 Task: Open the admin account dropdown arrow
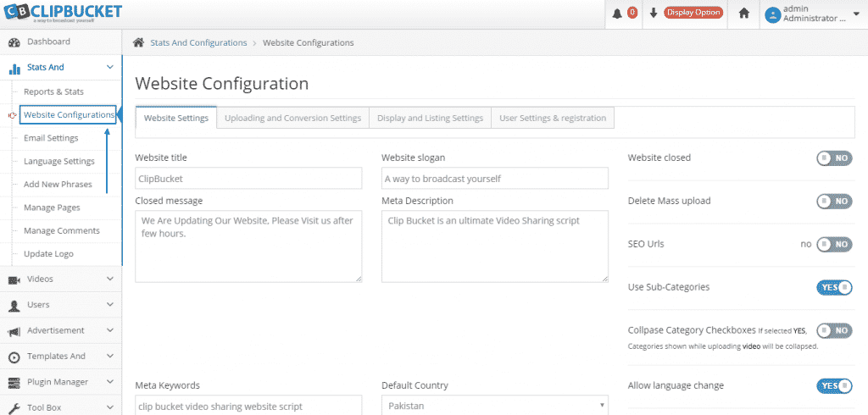(x=858, y=14)
